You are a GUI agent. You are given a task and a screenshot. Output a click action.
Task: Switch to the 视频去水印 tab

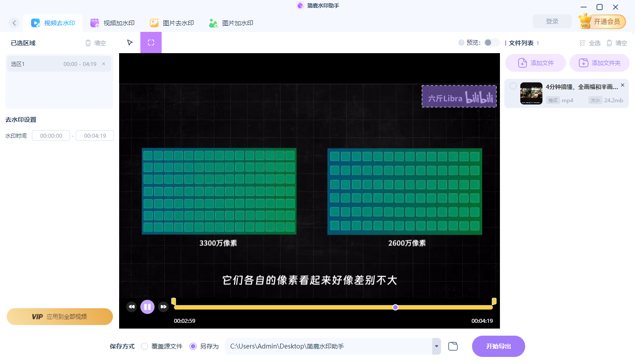(x=53, y=23)
